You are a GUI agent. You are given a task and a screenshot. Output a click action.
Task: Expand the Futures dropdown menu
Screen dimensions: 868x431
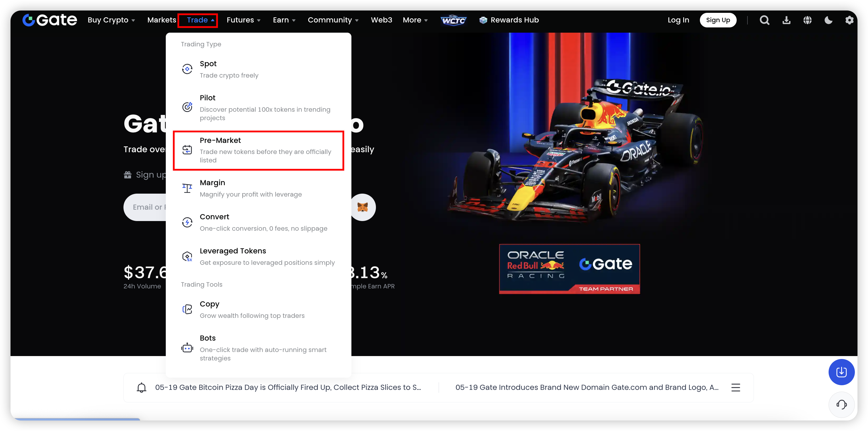coord(243,20)
